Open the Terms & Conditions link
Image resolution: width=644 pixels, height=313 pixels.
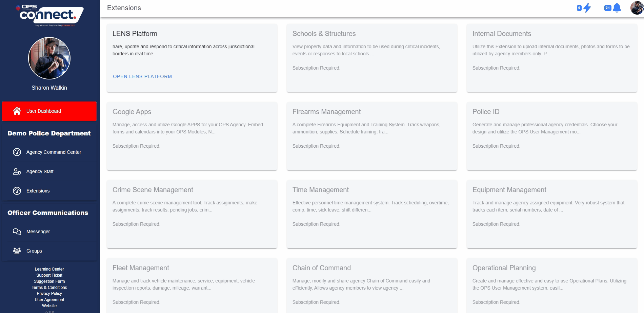tap(49, 288)
